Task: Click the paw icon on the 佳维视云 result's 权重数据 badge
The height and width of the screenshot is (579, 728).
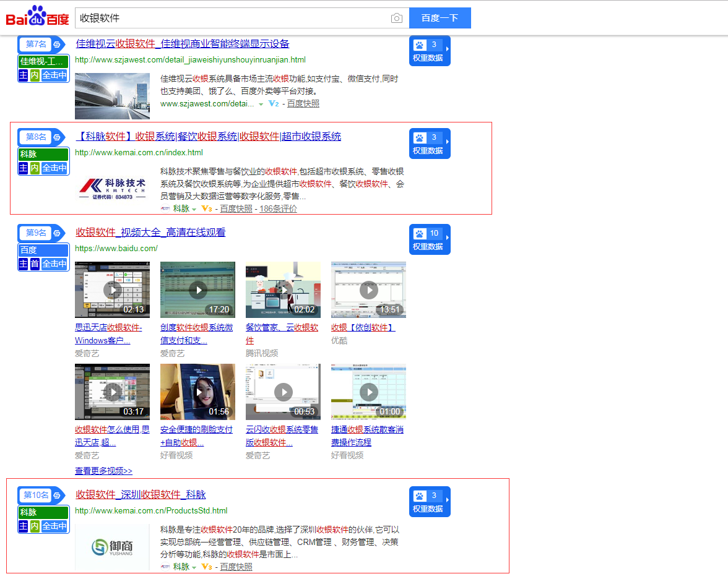Action: click(x=420, y=45)
